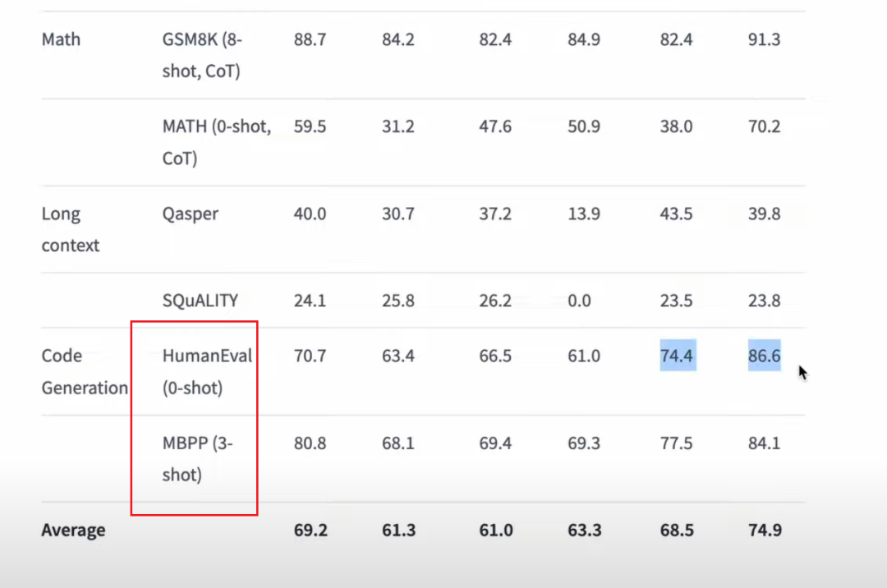Click the 69.2 average score
The image size is (887, 588).
pyautogui.click(x=310, y=530)
